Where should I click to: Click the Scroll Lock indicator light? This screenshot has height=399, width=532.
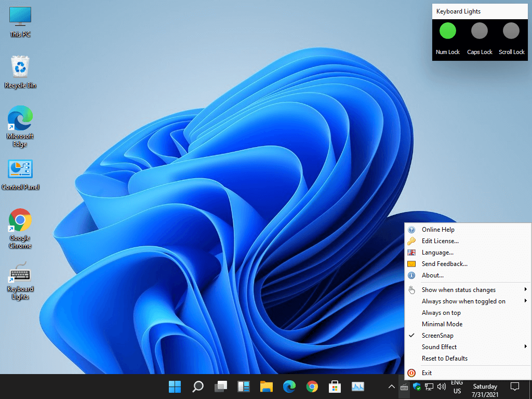pyautogui.click(x=511, y=31)
